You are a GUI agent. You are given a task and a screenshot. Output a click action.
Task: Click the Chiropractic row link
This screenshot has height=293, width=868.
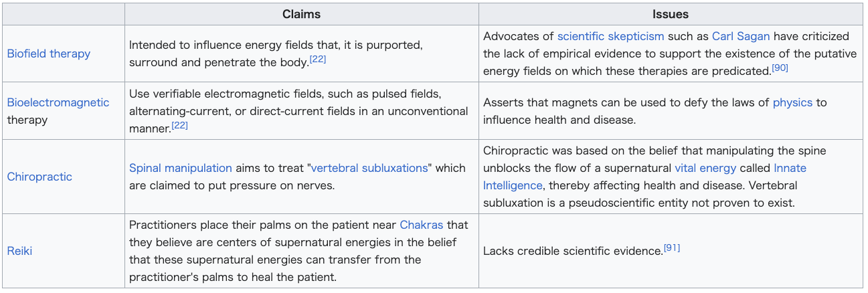coord(39,177)
